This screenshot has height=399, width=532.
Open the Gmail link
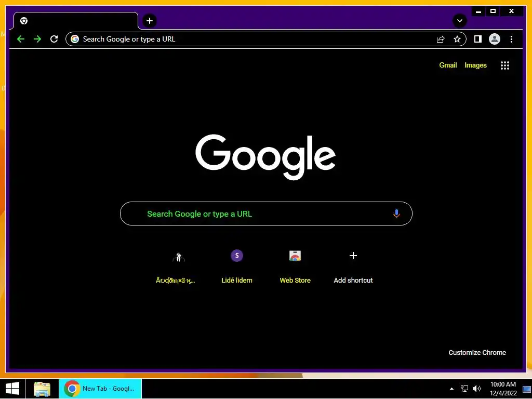pyautogui.click(x=448, y=65)
